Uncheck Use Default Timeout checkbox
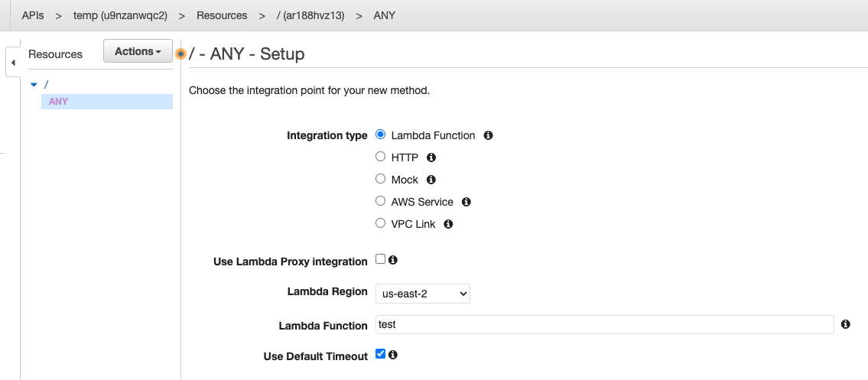The height and width of the screenshot is (380, 868). (381, 355)
